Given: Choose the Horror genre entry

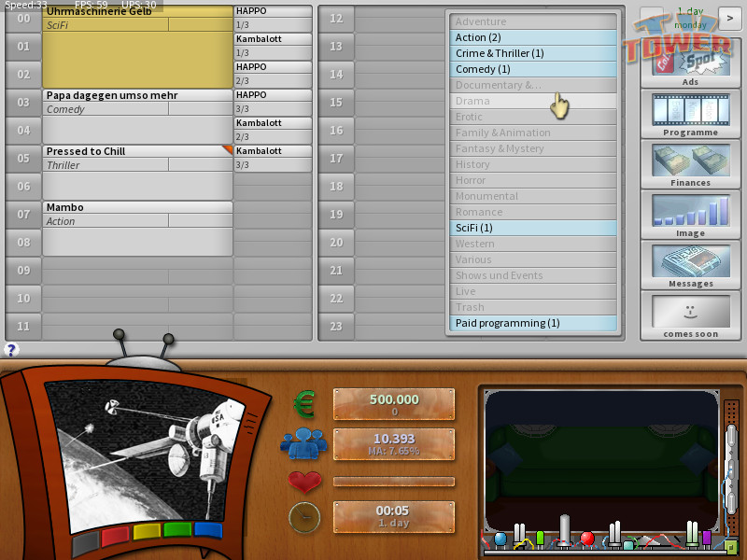Looking at the screenshot, I should pyautogui.click(x=533, y=180).
